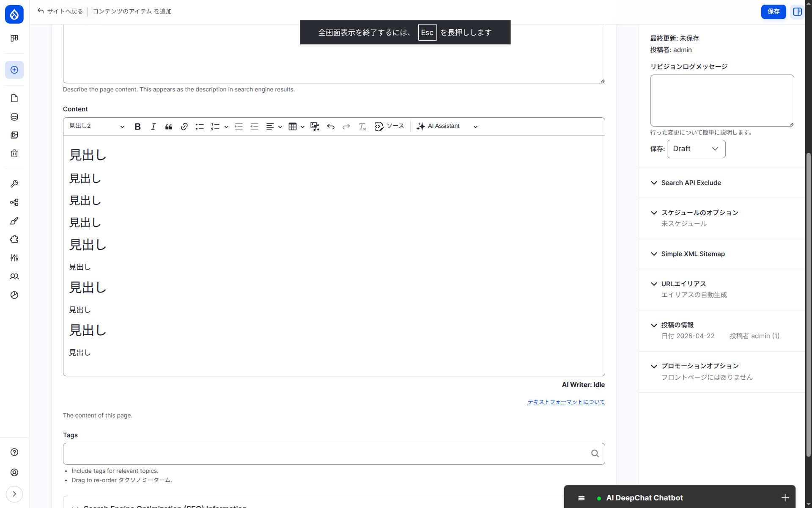Open the insert media icon
The image size is (812, 508).
315,127
